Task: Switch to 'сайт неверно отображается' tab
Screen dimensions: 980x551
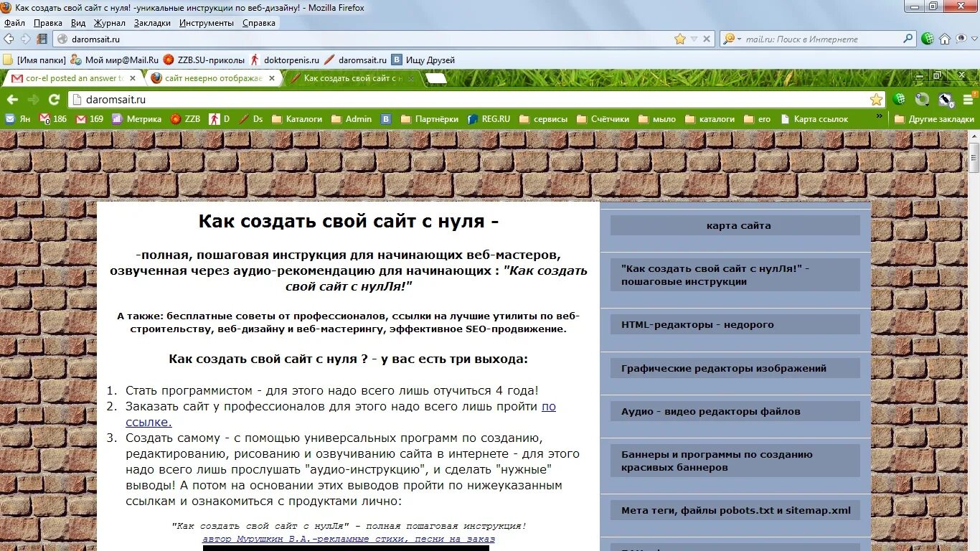Action: pyautogui.click(x=213, y=78)
